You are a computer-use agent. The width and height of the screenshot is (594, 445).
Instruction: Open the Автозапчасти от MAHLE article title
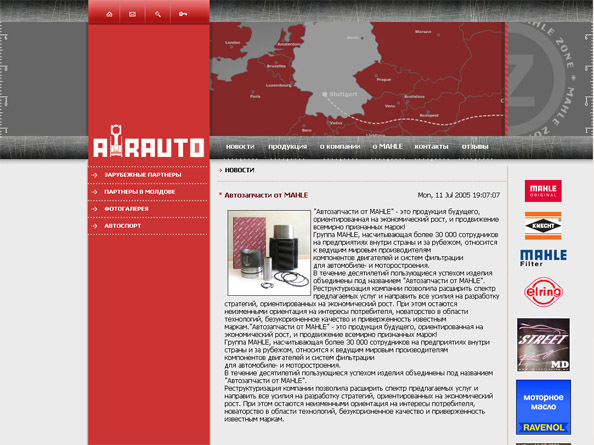266,195
